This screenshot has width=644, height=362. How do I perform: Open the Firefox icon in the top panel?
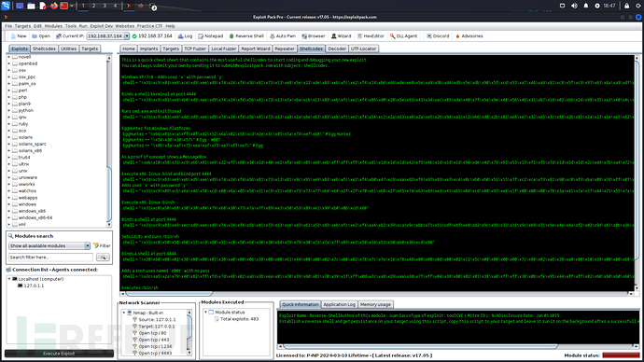coord(53,6)
